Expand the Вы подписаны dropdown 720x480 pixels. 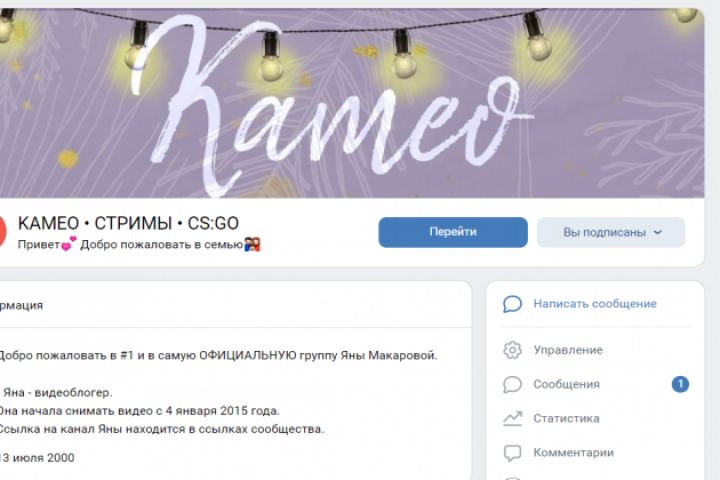611,232
